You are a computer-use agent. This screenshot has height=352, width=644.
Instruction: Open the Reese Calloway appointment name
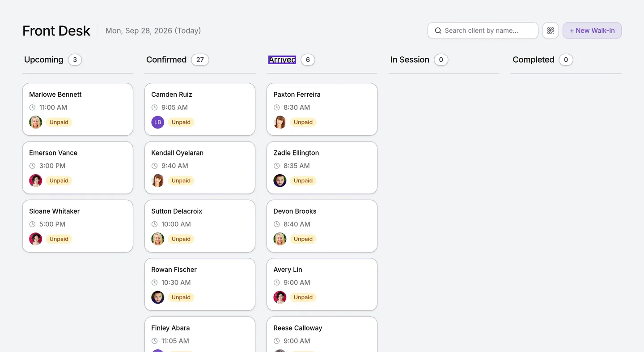pos(298,328)
